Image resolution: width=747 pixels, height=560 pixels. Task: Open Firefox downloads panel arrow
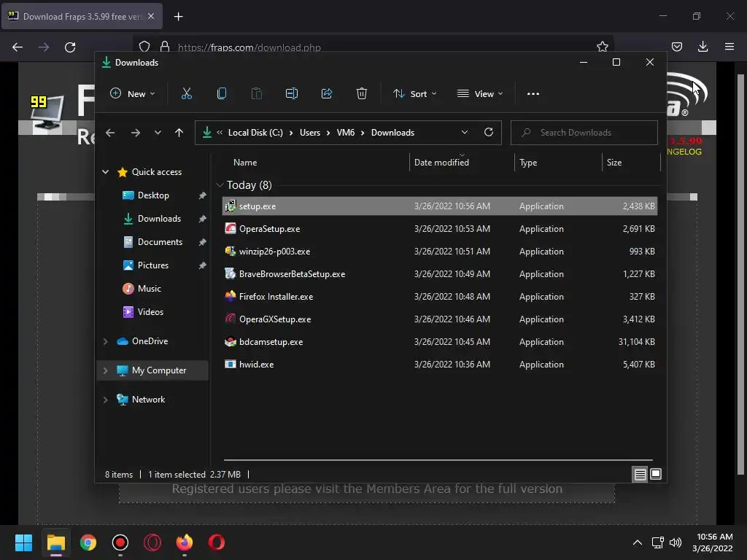coord(703,47)
